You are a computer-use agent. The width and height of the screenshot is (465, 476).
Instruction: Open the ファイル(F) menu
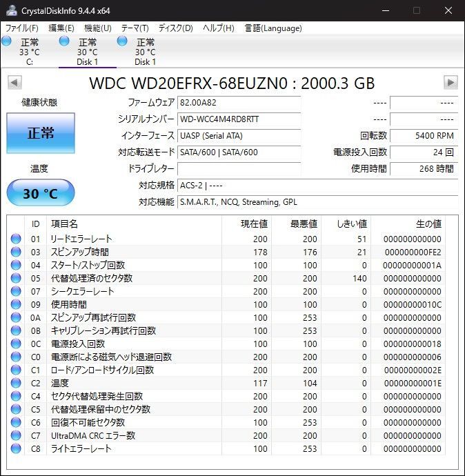point(22,28)
